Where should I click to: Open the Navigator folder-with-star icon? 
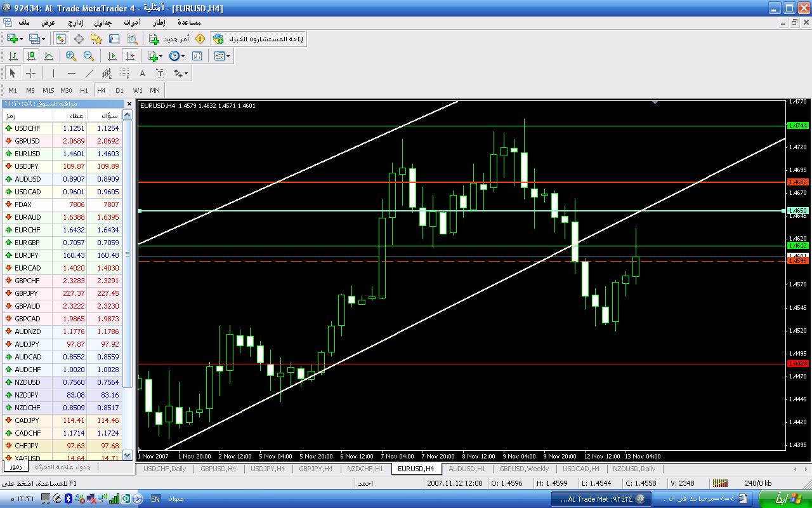(96, 39)
